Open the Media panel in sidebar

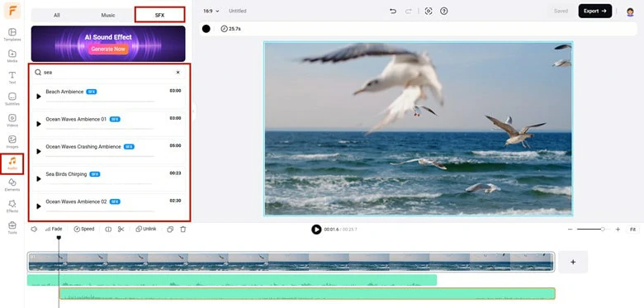tap(12, 56)
